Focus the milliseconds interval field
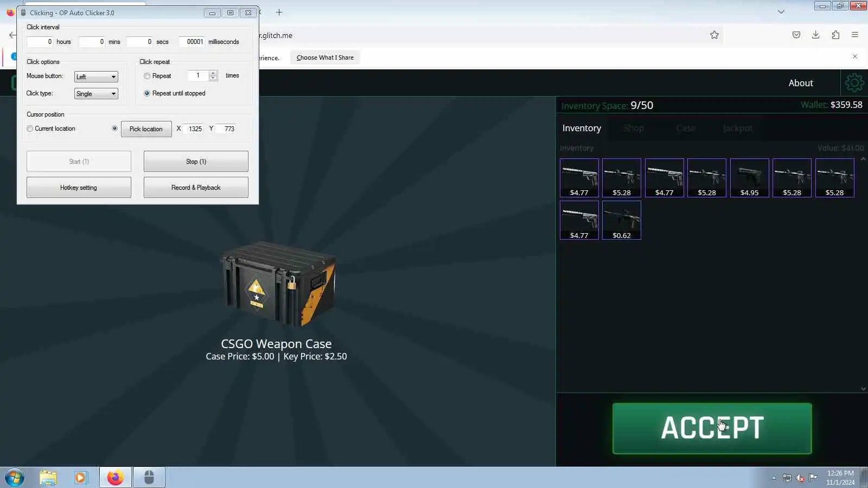The height and width of the screenshot is (488, 868). (x=192, y=42)
